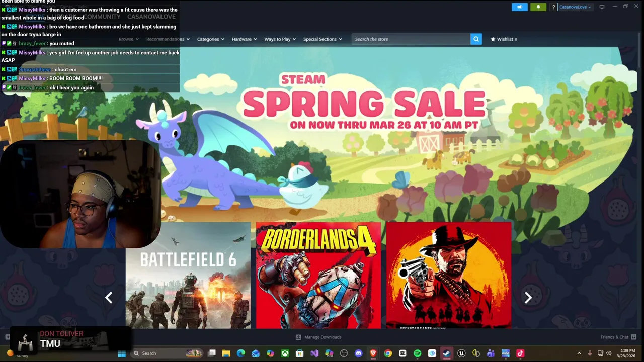
Task: Expand the Ways to Play menu
Action: (x=280, y=39)
